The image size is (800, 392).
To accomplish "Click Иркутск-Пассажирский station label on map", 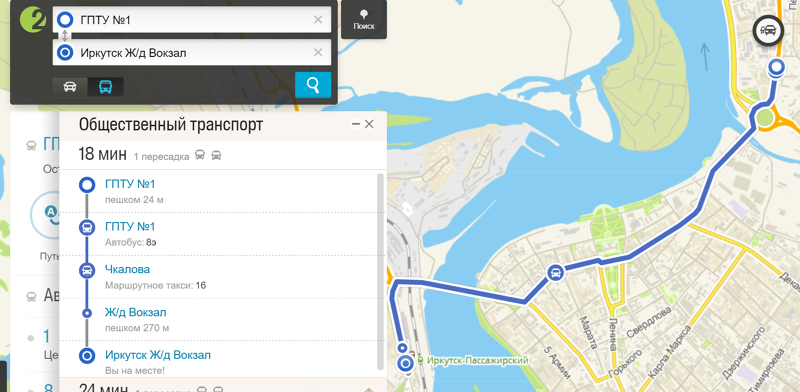I will click(472, 360).
